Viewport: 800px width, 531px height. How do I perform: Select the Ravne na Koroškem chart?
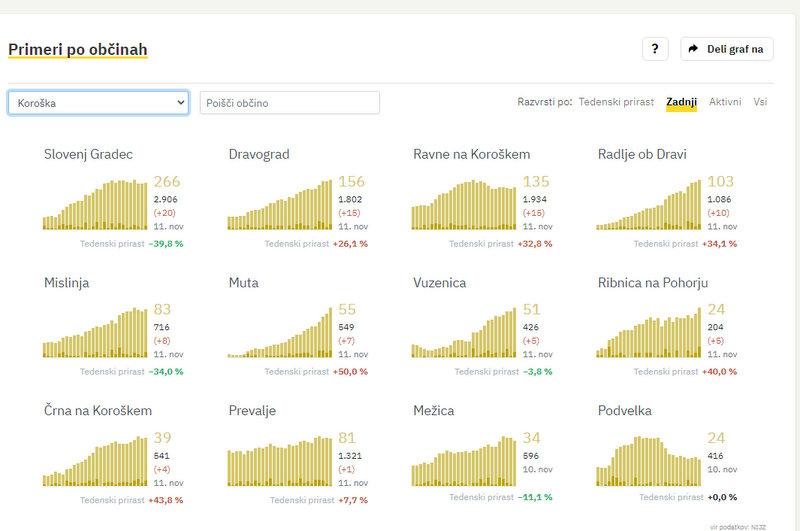point(466,205)
